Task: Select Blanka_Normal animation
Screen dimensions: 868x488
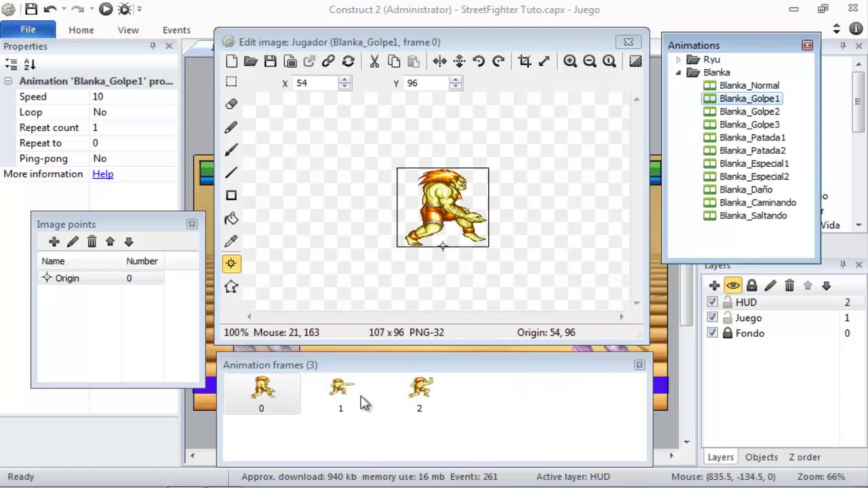Action: tap(749, 85)
